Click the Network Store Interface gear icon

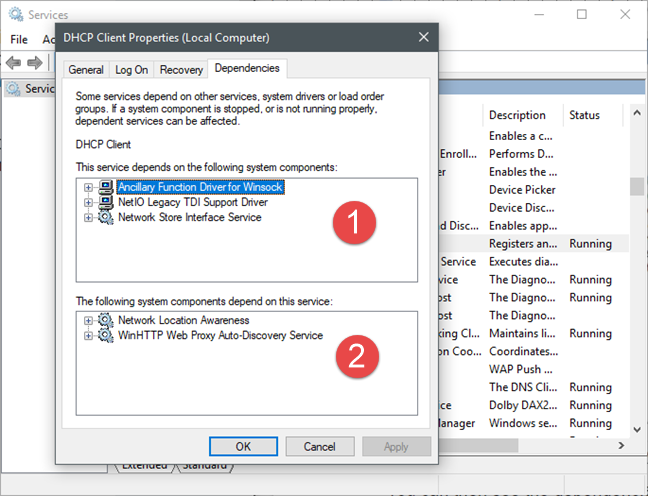(x=106, y=217)
